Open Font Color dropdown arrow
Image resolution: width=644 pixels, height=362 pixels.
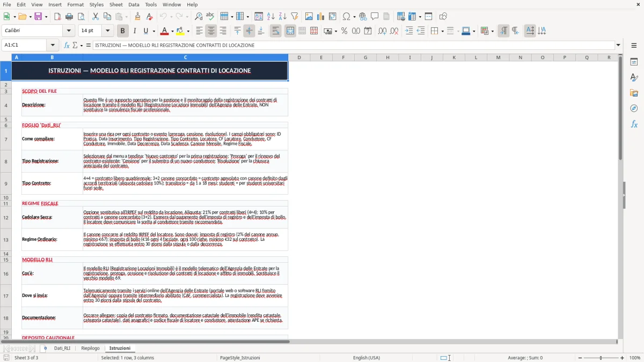click(173, 31)
